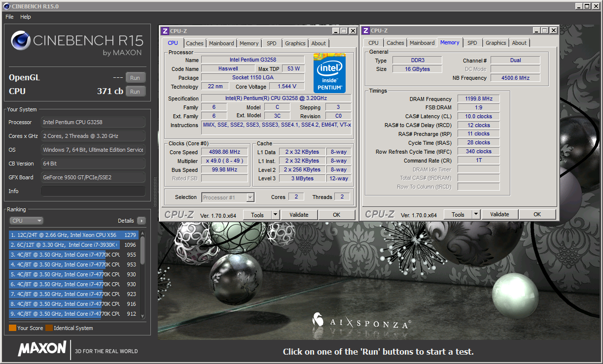
Task: Switch to Mainboard tab in left CPU-Z
Action: click(x=221, y=43)
